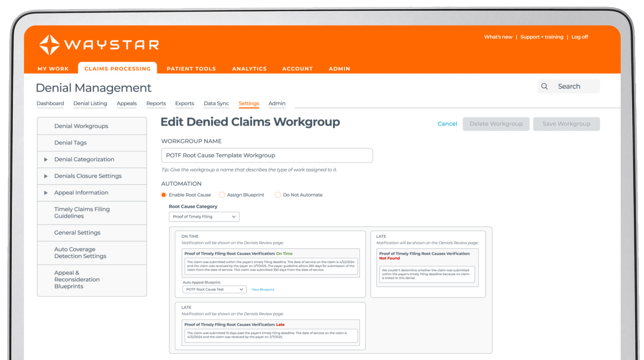Choose the Do Not Automate radio button
644x360 pixels.
[x=278, y=195]
